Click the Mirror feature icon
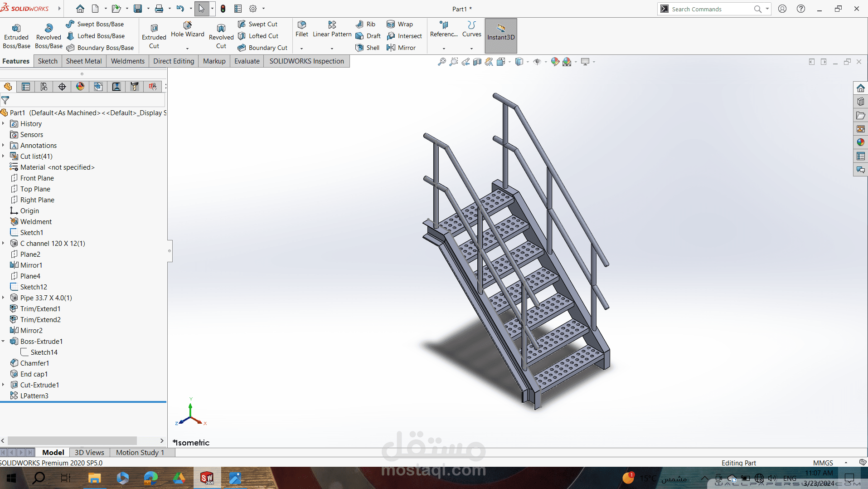Image resolution: width=868 pixels, height=489 pixels. click(x=401, y=48)
